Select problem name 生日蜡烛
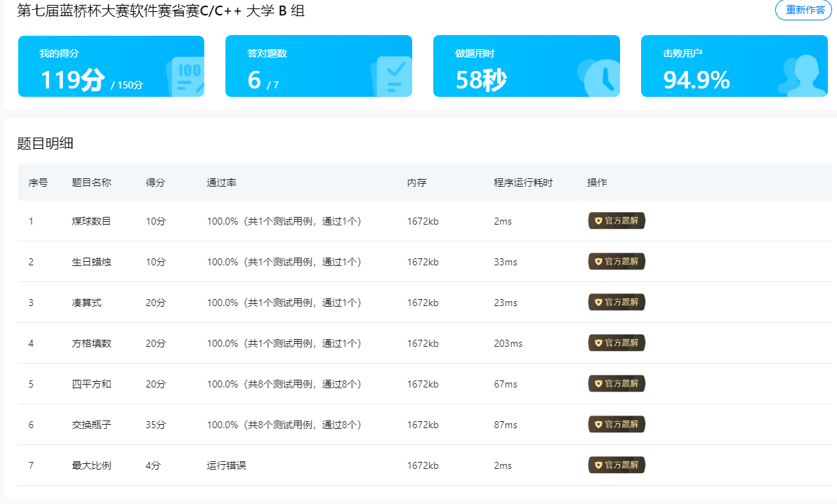837x504 pixels. 91,262
